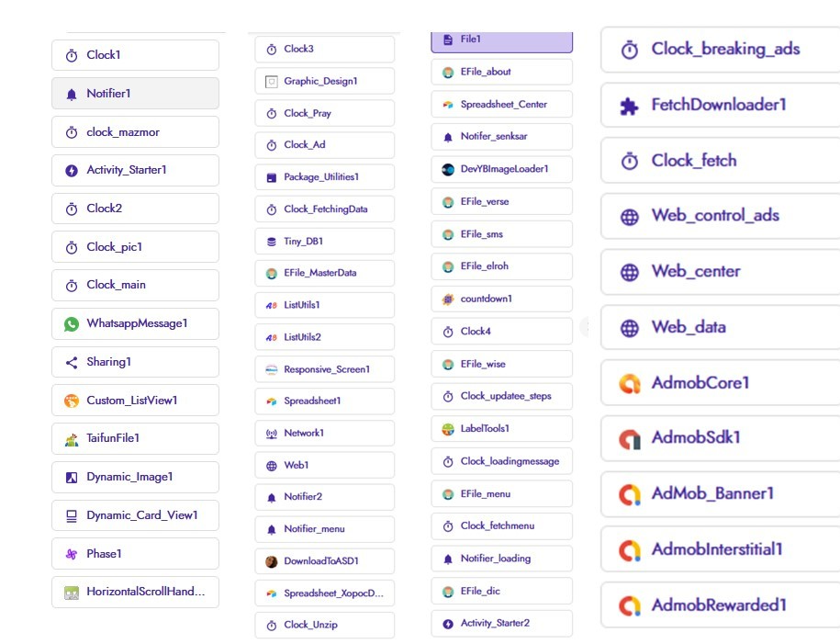Select the Notifier1 bell icon

(x=72, y=95)
